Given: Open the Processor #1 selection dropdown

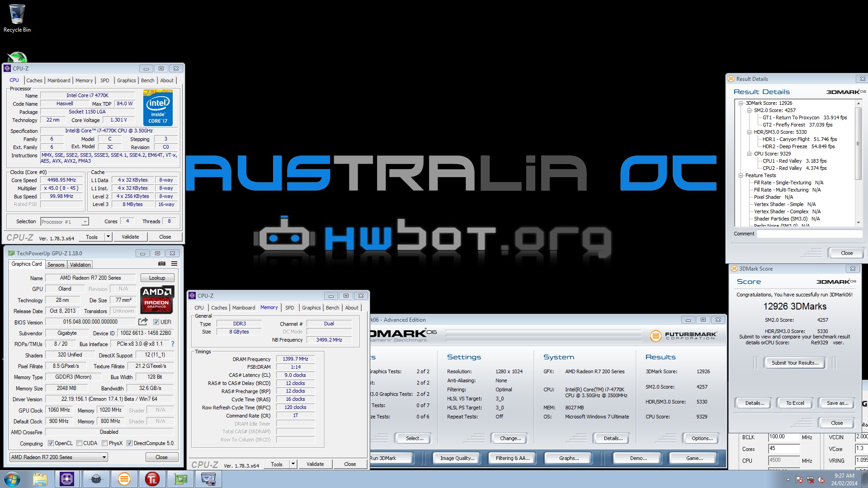Looking at the screenshot, I should coord(64,221).
